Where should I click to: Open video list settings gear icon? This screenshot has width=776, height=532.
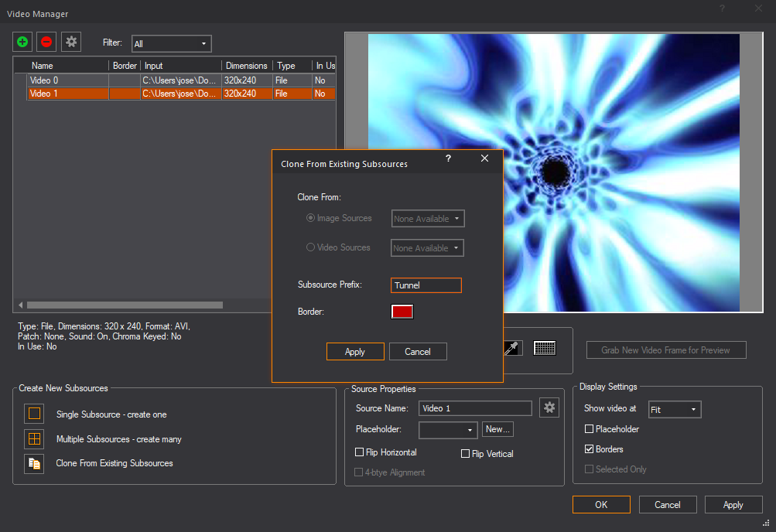coord(71,42)
